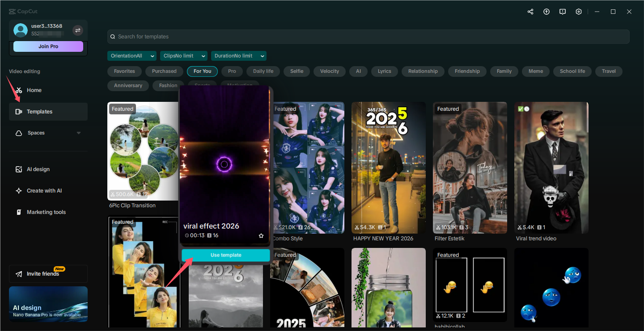Screen dimensions: 644x331
Task: Click the "Viral trend video" title
Action: (536, 239)
